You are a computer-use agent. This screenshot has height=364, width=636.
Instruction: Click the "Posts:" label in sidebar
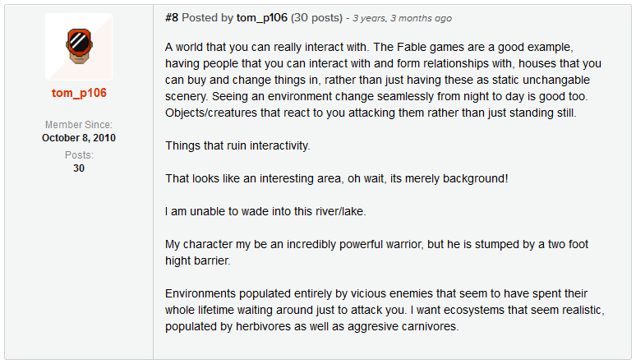click(79, 154)
